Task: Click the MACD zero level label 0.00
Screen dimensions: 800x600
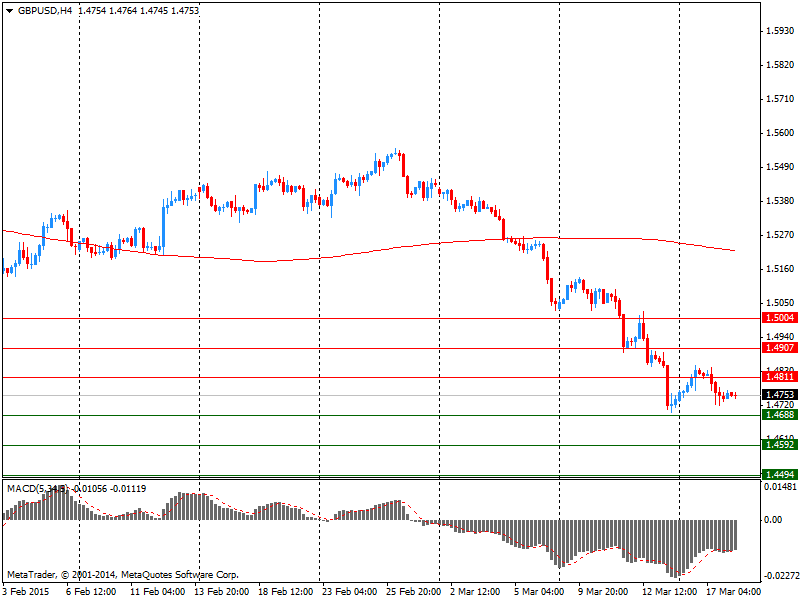Action: pos(773,519)
